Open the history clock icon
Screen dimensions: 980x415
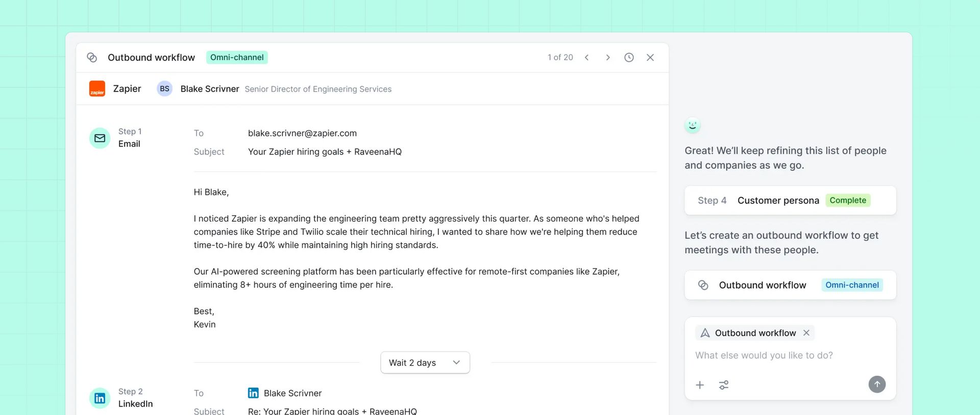[x=629, y=58]
